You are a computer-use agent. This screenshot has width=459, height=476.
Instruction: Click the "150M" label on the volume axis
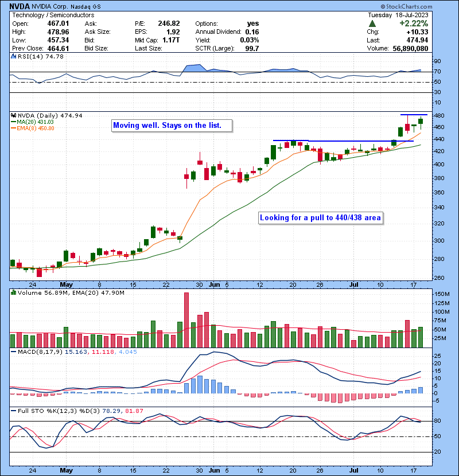point(442,294)
